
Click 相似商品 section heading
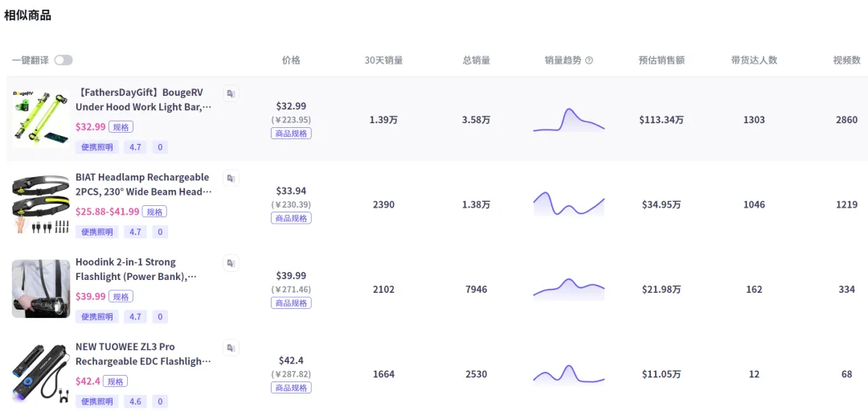coord(27,15)
